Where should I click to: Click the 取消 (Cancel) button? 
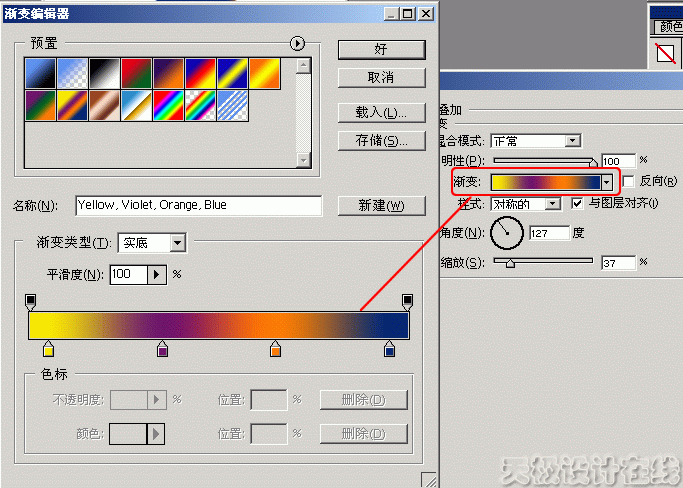(x=382, y=78)
